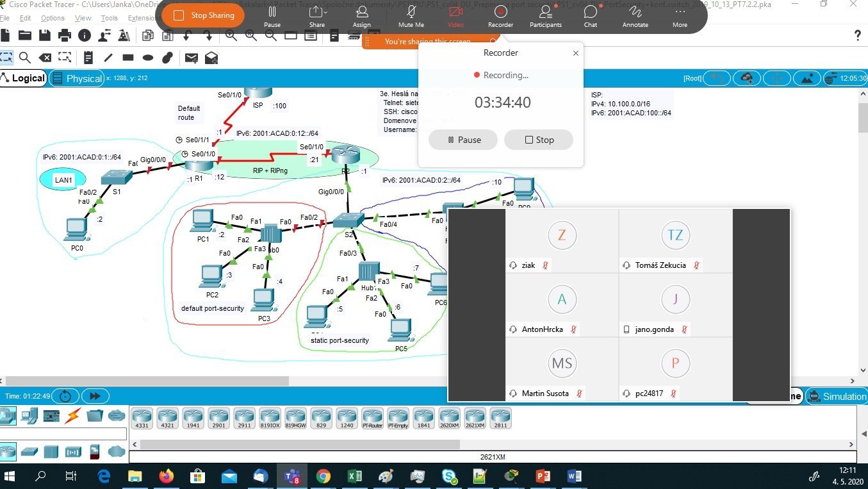Click the Copy icon in toolbar

149,35
